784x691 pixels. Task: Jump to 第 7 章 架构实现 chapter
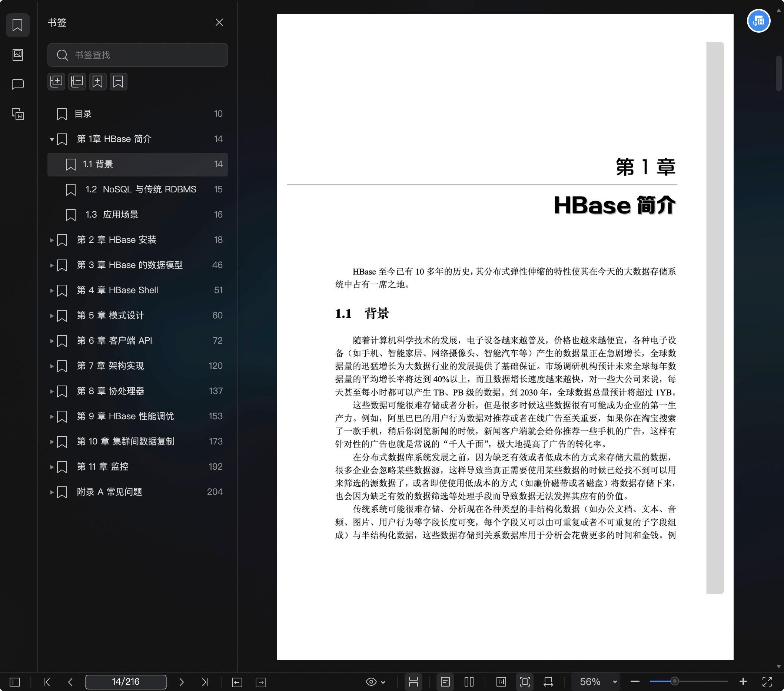(x=110, y=366)
